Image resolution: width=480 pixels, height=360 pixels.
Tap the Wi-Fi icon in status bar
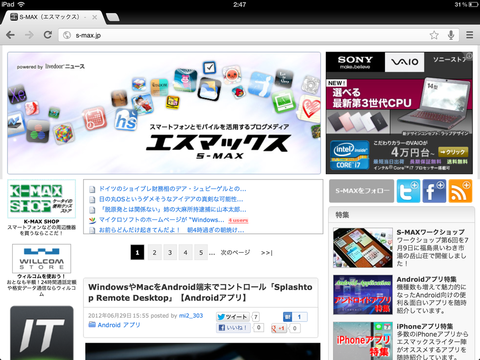tap(21, 4)
